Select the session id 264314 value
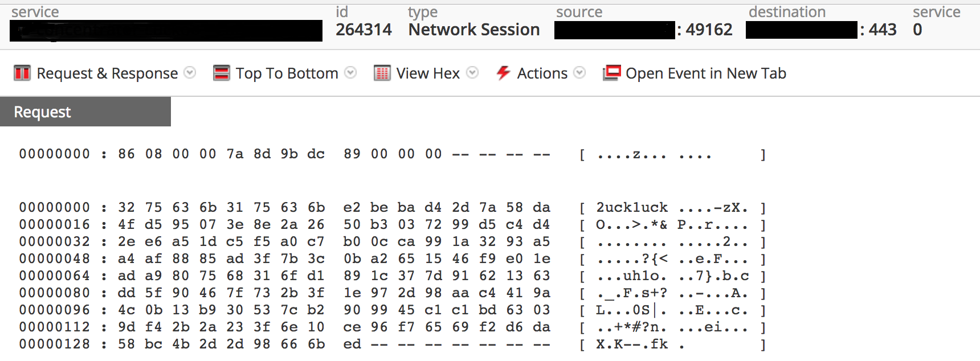This screenshot has width=980, height=361. pyautogui.click(x=365, y=29)
